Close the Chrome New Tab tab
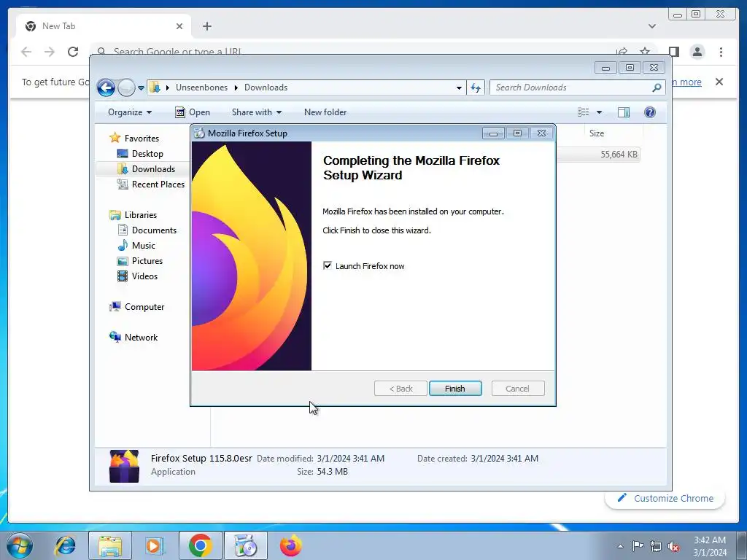This screenshot has width=747, height=560. 179,26
